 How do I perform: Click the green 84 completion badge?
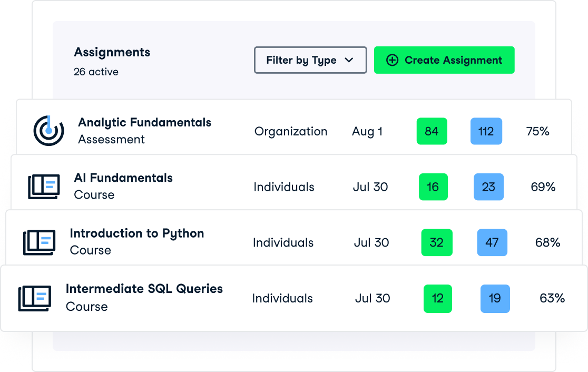point(432,131)
